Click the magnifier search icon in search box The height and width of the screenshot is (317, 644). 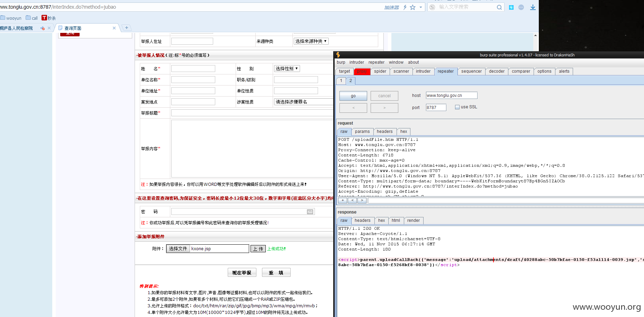[x=499, y=7]
